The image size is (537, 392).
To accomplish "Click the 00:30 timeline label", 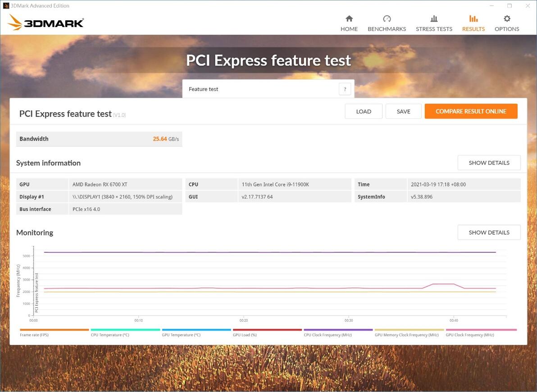I will point(349,320).
